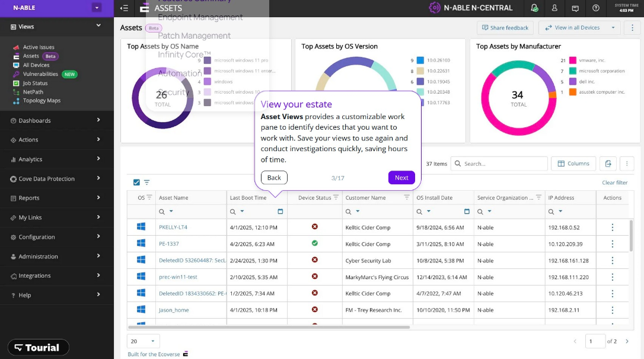Click the export icon beside Columns
The image size is (644, 359).
point(608,164)
